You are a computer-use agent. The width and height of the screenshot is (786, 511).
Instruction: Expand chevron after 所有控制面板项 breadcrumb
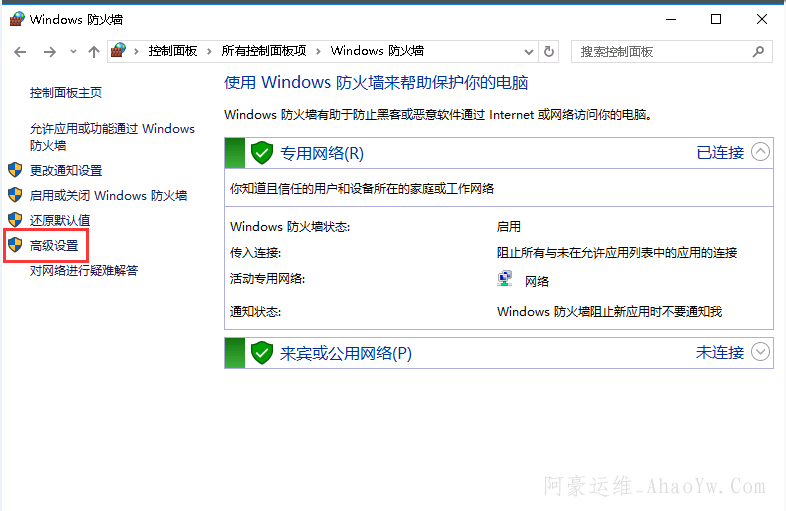click(318, 52)
